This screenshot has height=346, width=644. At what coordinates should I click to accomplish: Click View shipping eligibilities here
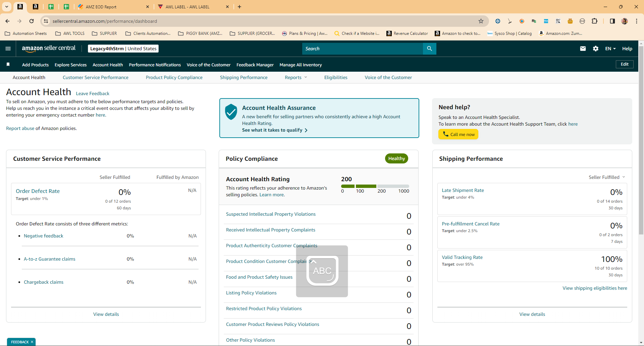point(595,288)
